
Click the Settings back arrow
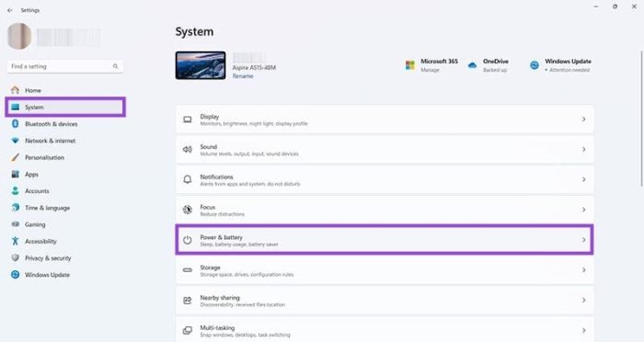click(x=10, y=10)
